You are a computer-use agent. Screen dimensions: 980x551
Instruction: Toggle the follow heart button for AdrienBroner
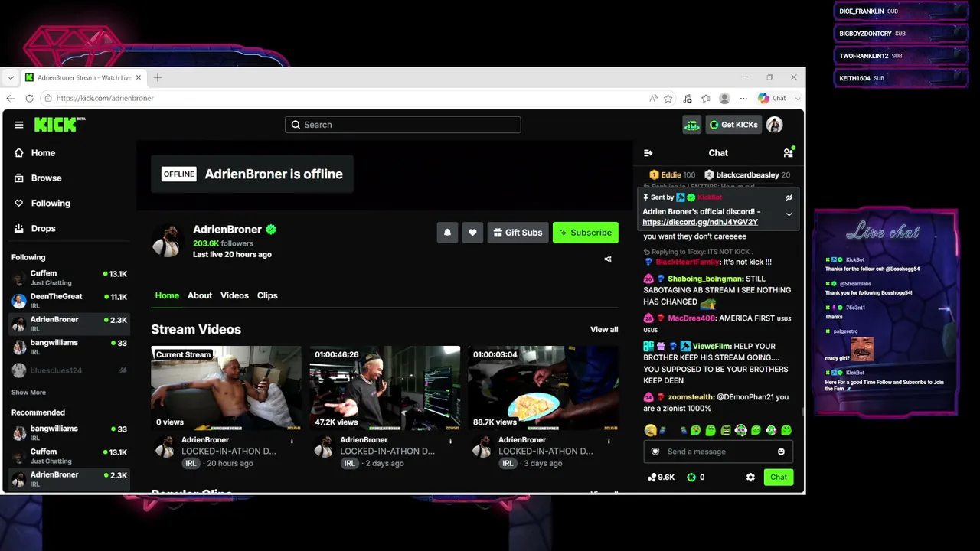[x=472, y=233]
